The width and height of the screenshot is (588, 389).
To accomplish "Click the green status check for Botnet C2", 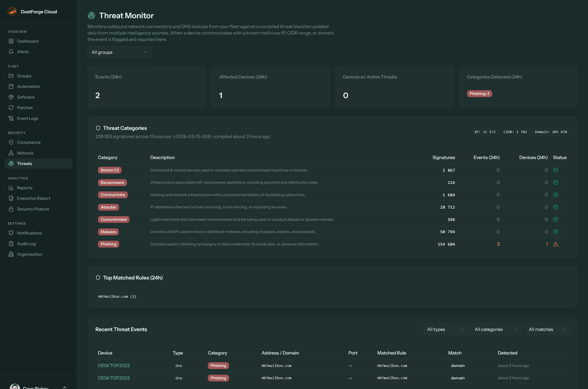I will [556, 170].
